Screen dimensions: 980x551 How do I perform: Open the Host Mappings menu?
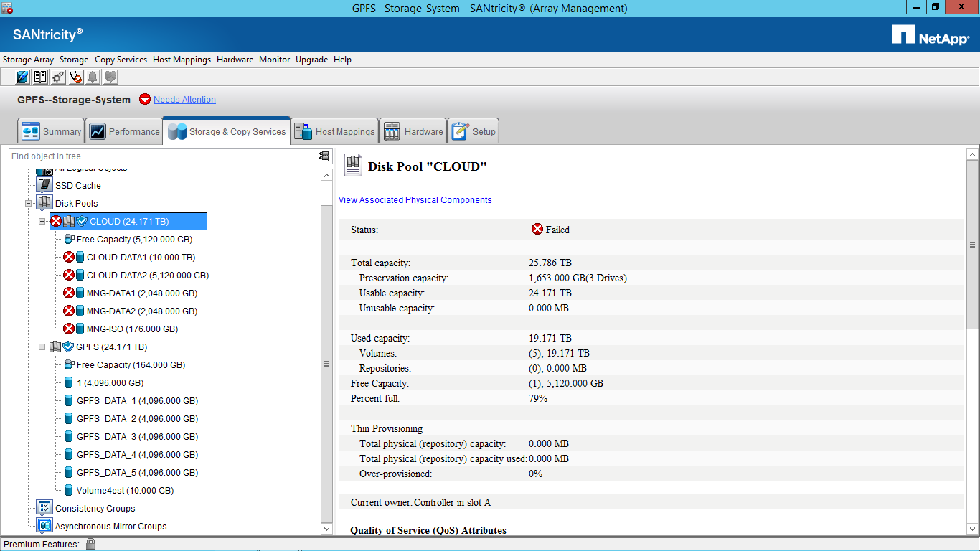182,60
